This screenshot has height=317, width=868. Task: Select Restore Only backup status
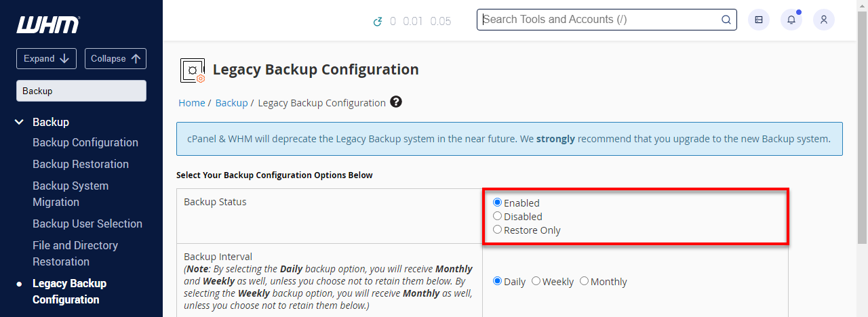[498, 230]
